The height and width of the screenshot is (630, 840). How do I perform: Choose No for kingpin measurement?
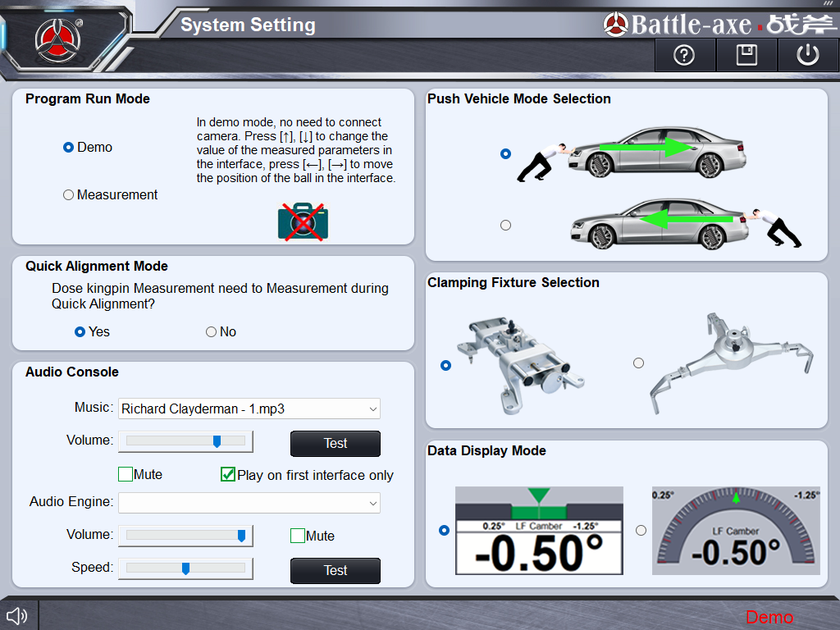tap(212, 332)
